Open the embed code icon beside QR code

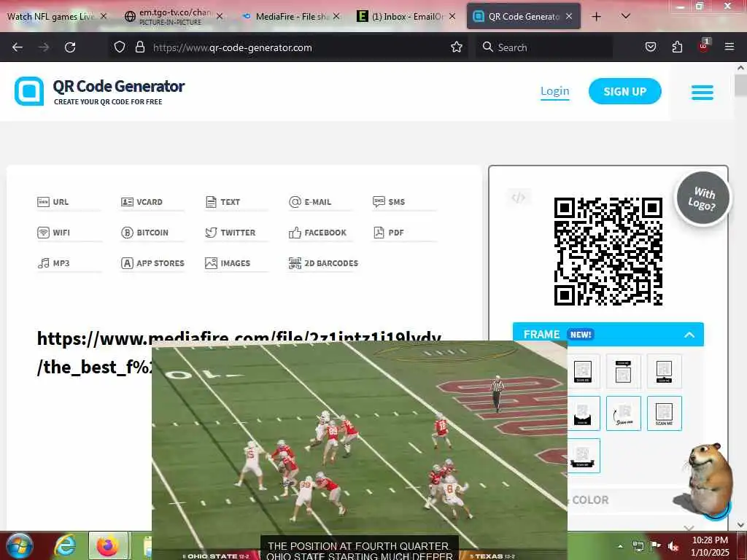click(x=519, y=197)
